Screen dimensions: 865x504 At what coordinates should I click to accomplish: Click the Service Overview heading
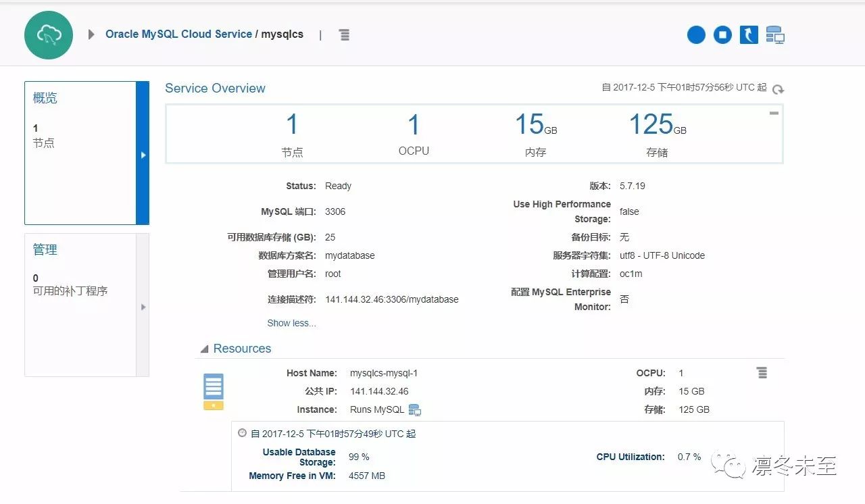click(x=215, y=89)
